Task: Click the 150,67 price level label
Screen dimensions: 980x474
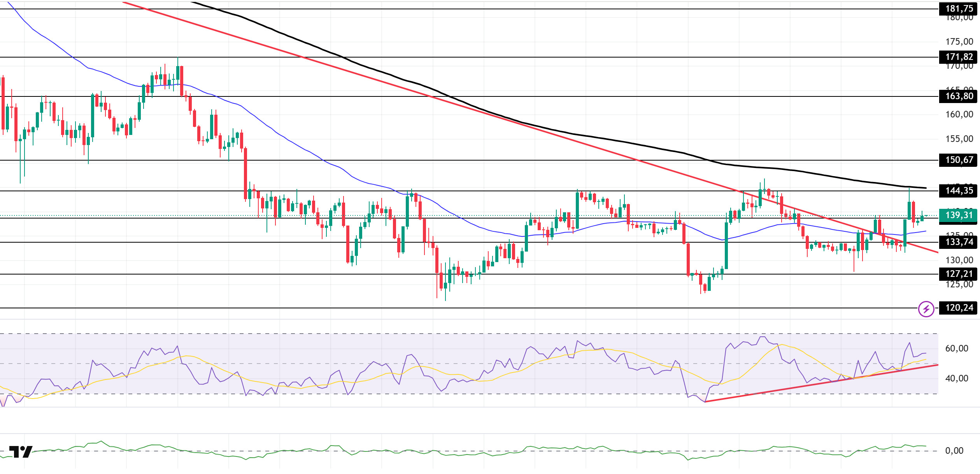Action: pos(959,160)
